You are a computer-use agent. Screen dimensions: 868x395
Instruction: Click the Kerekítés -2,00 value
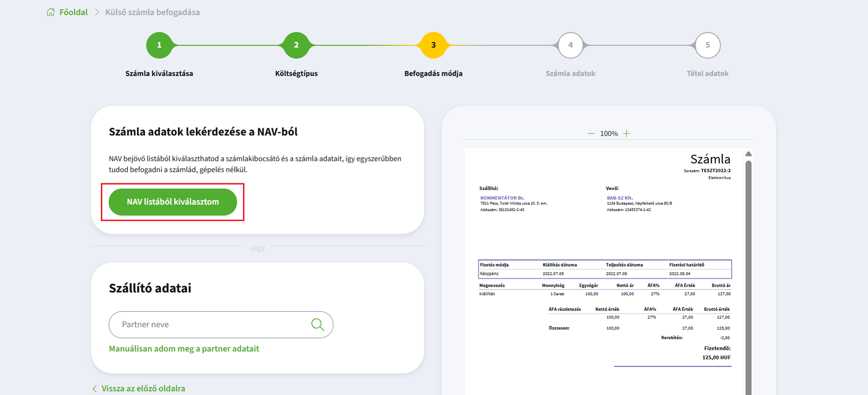pos(725,338)
